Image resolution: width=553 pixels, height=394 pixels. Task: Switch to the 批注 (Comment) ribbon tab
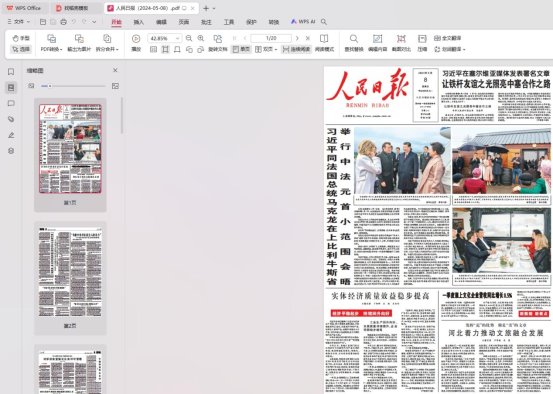[206, 22]
